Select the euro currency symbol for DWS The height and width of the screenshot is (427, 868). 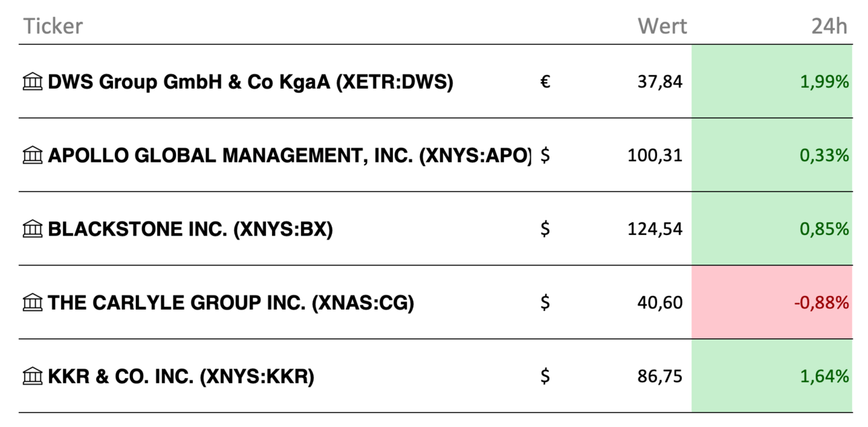coord(546,82)
